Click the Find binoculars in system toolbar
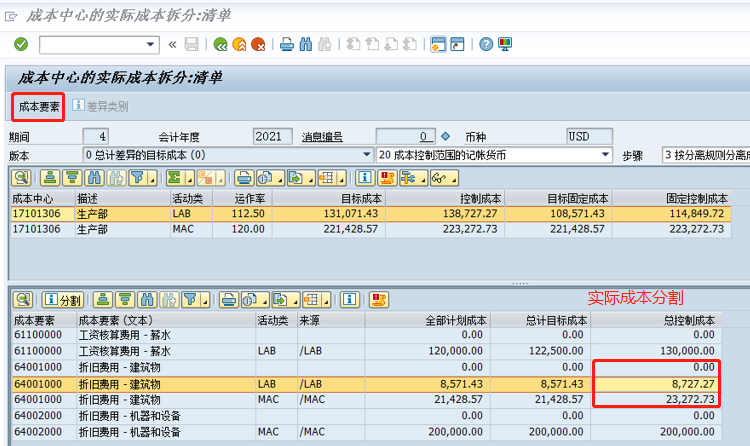The width and height of the screenshot is (750, 446). pos(306,45)
